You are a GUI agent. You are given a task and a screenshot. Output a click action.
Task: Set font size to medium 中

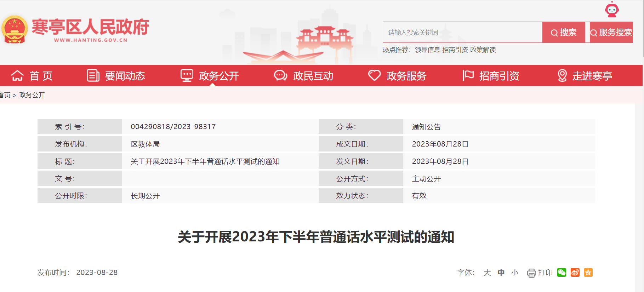coord(501,273)
